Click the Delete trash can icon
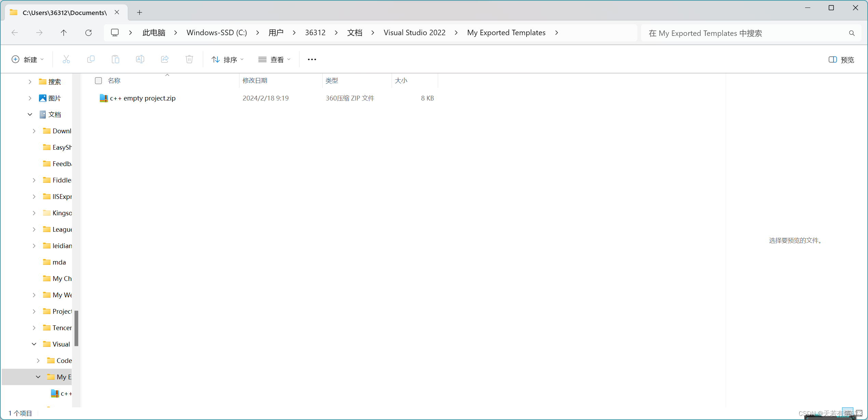This screenshot has width=868, height=420. (x=189, y=59)
